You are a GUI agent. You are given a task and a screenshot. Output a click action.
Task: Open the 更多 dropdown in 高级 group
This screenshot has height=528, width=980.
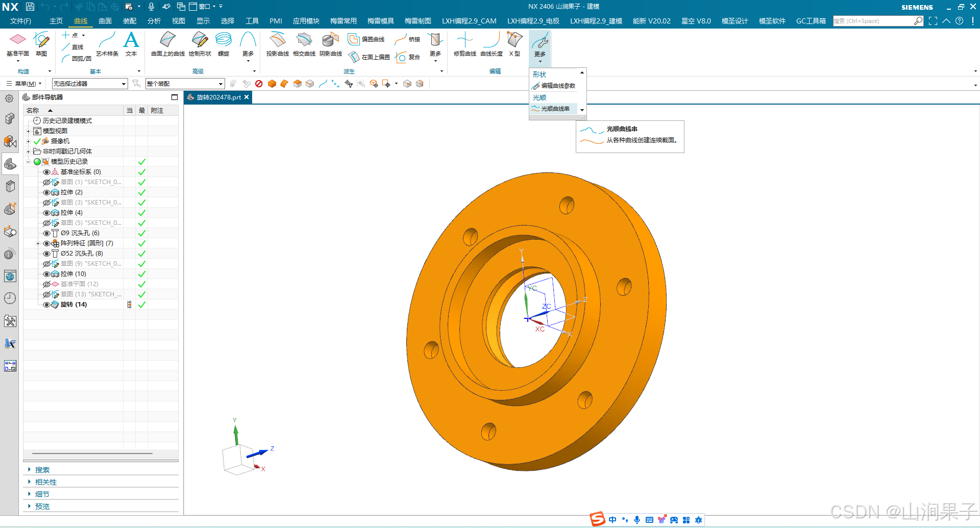248,47
